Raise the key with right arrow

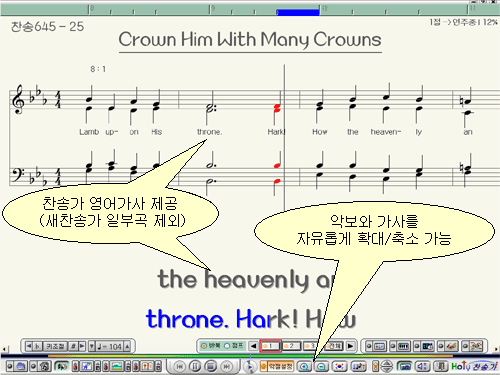82,346
